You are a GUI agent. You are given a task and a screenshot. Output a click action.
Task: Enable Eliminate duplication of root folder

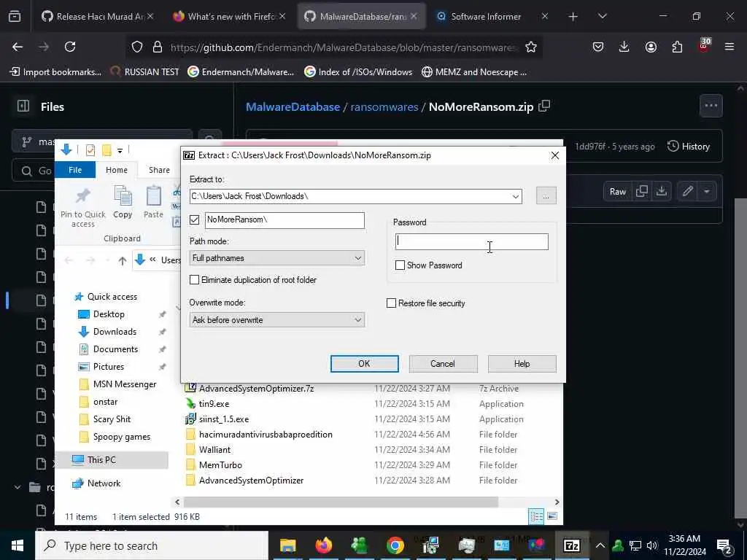coord(194,280)
